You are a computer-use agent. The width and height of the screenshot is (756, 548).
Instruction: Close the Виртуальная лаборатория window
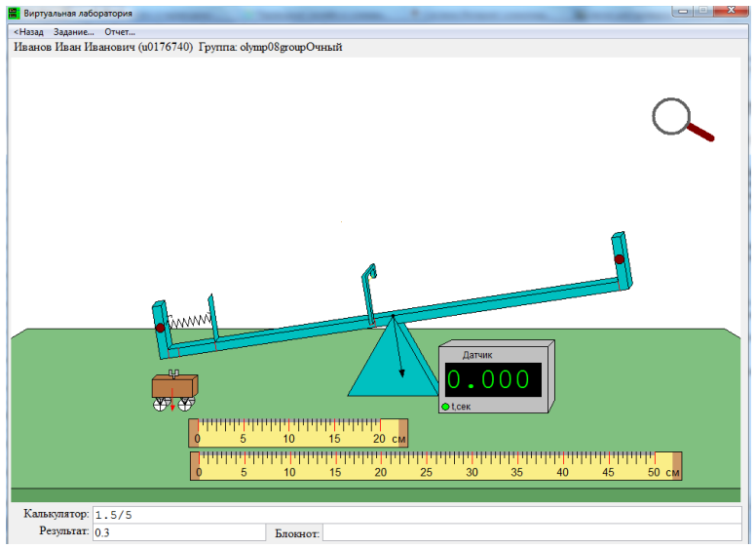pyautogui.click(x=731, y=11)
